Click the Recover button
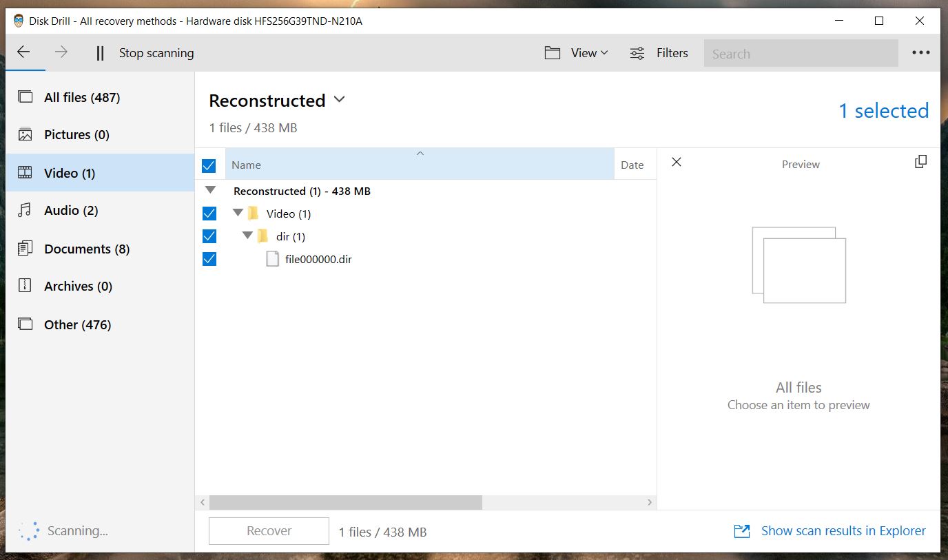Screen dimensions: 948x560 (x=268, y=530)
